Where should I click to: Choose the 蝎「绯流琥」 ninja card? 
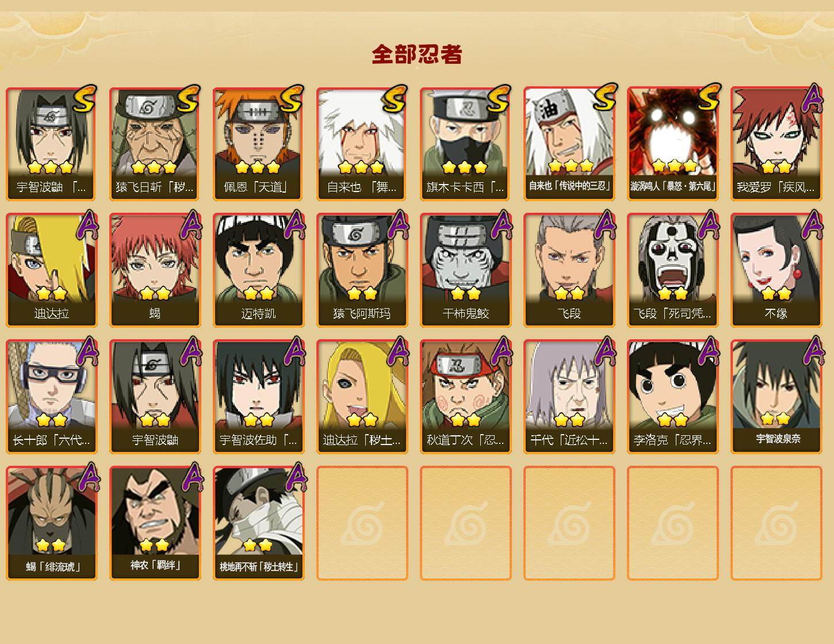pos(51,523)
